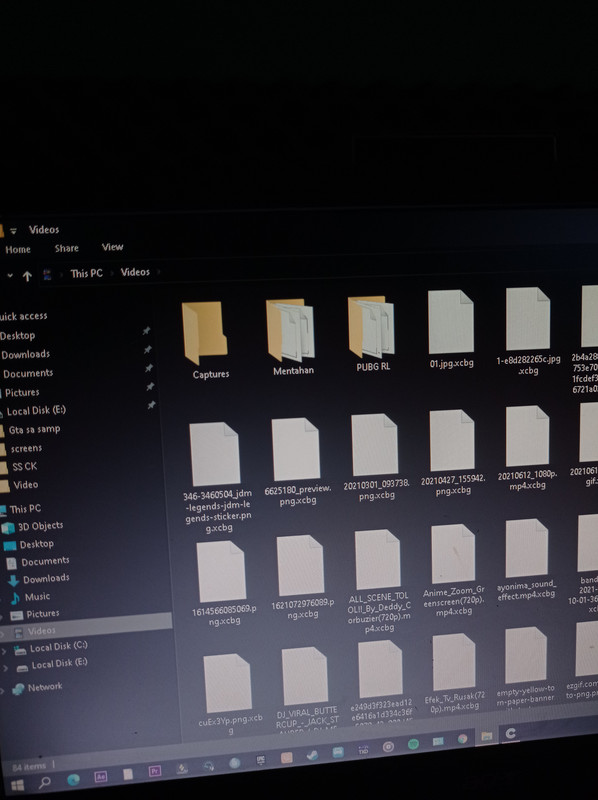The height and width of the screenshot is (800, 598).
Task: Open the Captures folder
Action: click(207, 339)
